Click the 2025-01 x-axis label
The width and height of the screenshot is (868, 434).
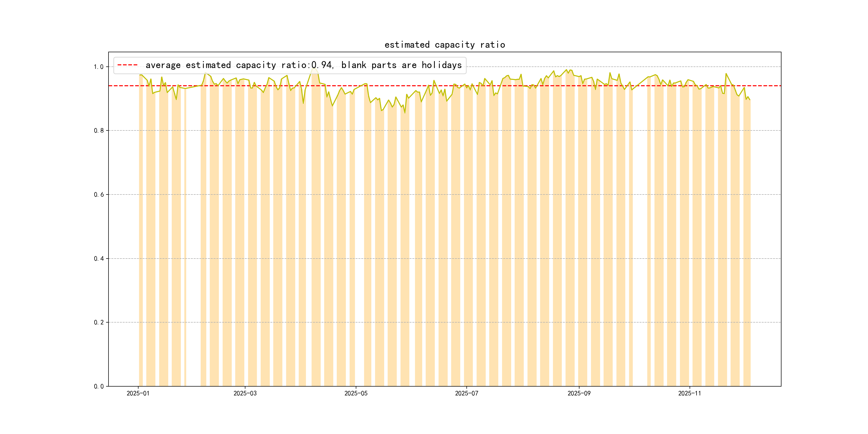pos(138,393)
